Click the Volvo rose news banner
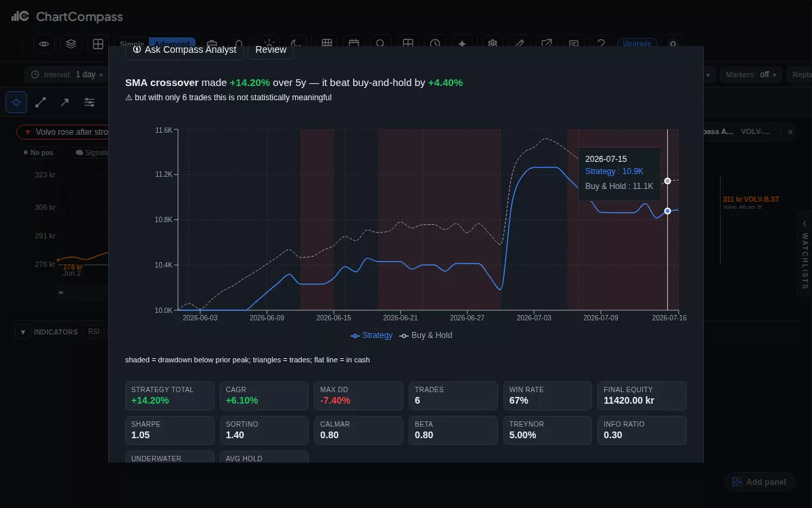 (62, 132)
